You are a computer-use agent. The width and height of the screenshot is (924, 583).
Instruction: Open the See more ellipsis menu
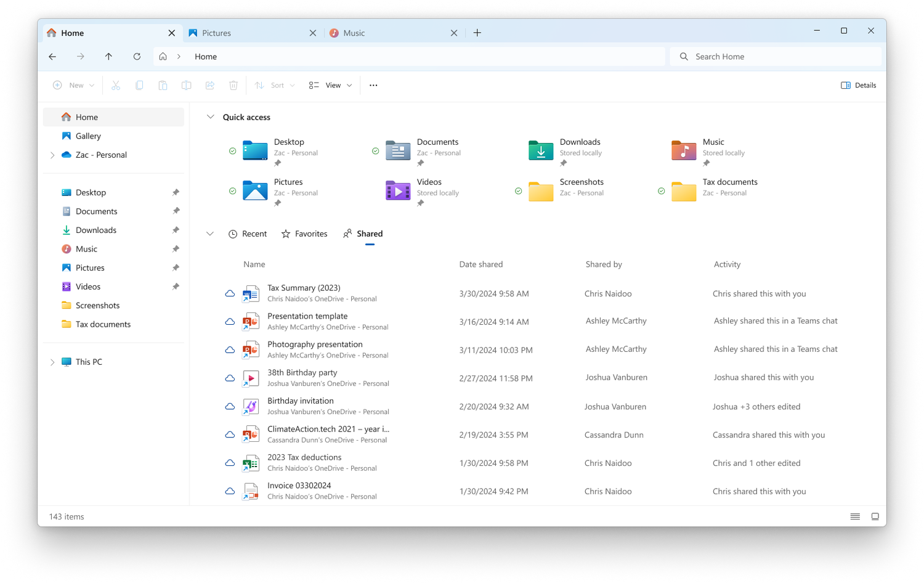[x=373, y=85]
